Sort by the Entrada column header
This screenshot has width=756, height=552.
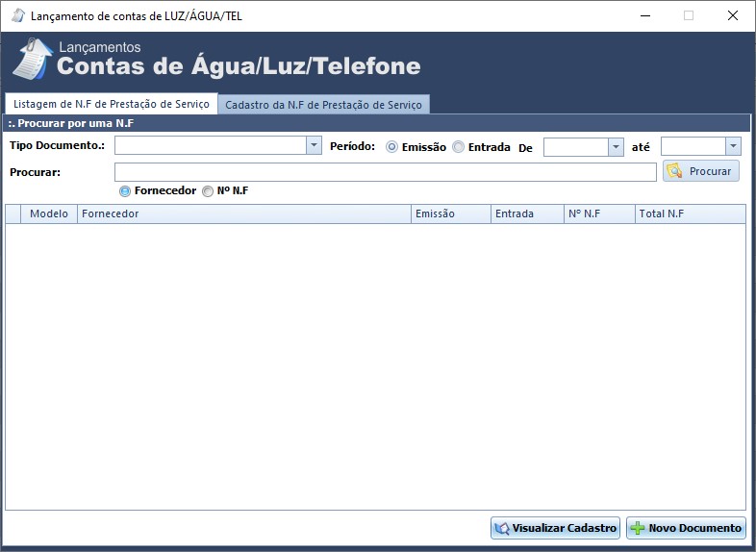coord(527,213)
